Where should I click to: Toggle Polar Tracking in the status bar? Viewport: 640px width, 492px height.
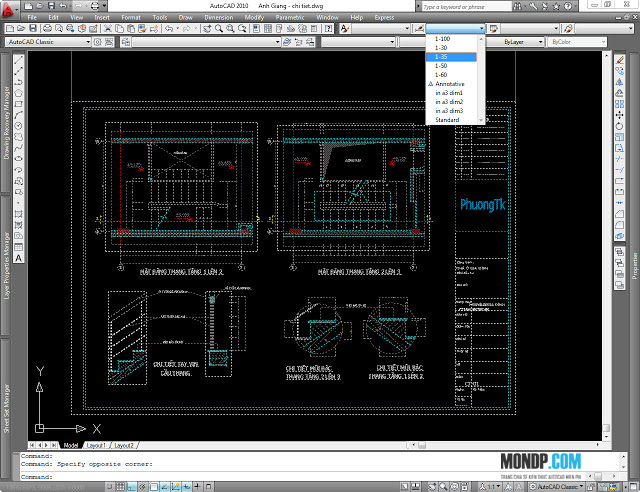(x=142, y=487)
